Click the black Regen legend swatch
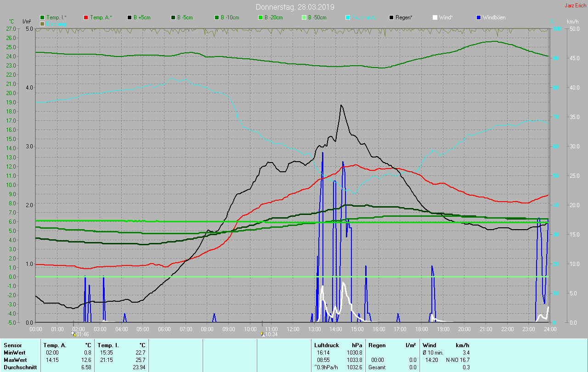The height and width of the screenshot is (372, 588). [391, 17]
